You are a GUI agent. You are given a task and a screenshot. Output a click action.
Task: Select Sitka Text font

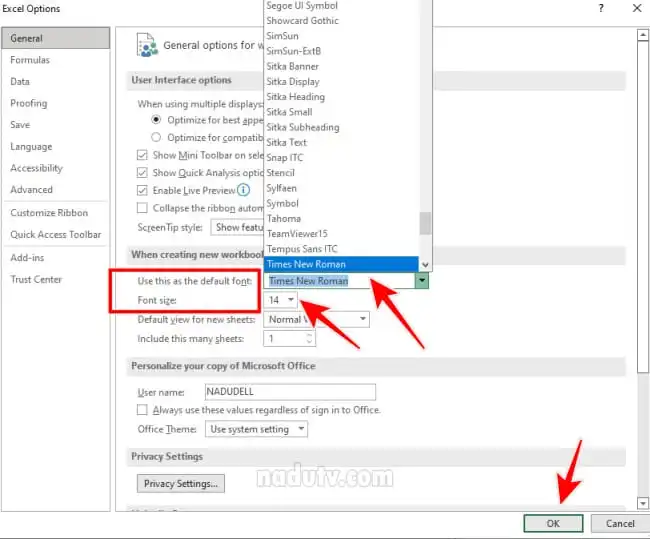click(341, 142)
